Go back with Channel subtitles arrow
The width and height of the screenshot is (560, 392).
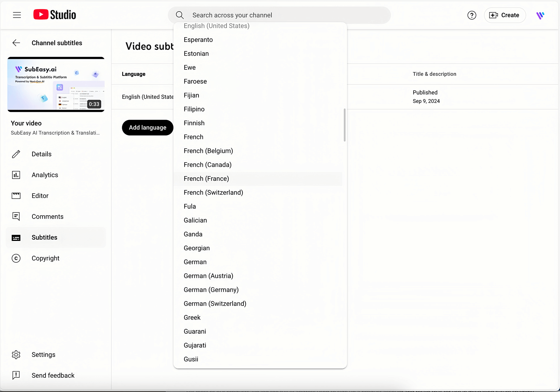(x=16, y=43)
